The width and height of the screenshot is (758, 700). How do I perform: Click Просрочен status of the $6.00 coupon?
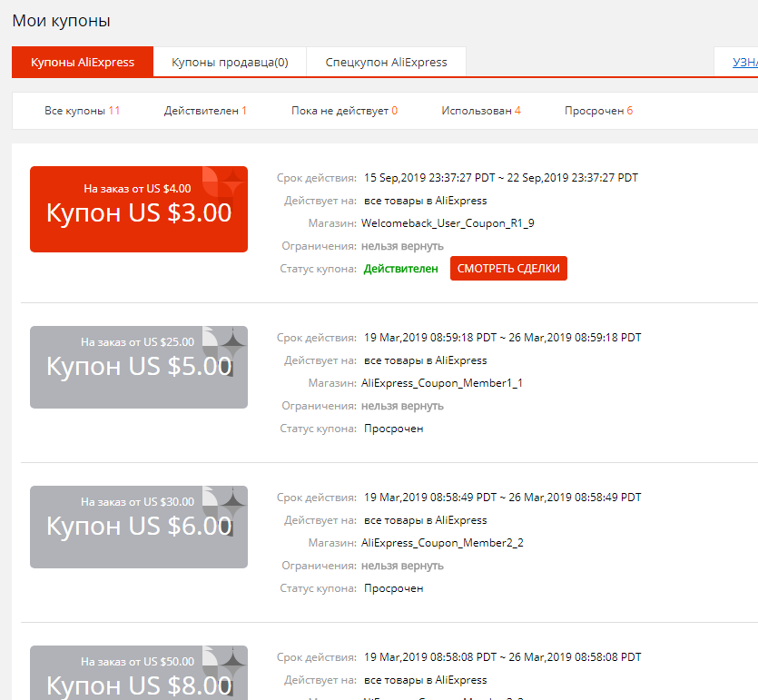pos(393,588)
